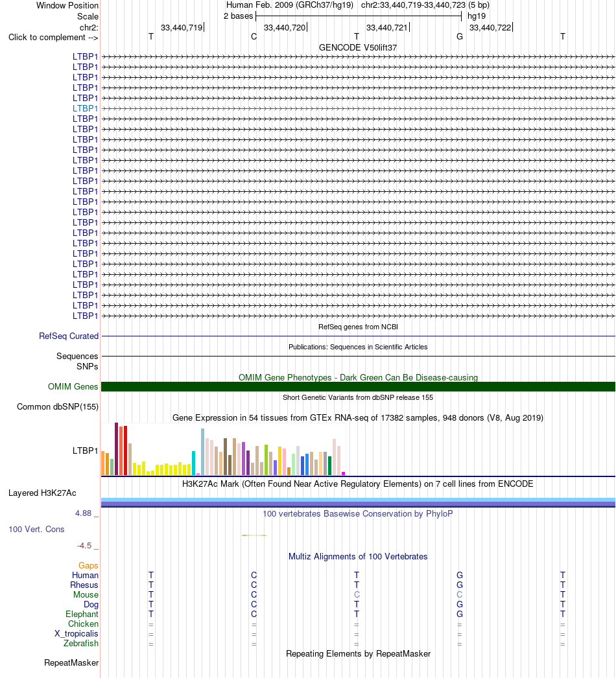Open Short Genetic Variants from dbSNP title
Viewport: 616px width, 678px height.
[358, 397]
